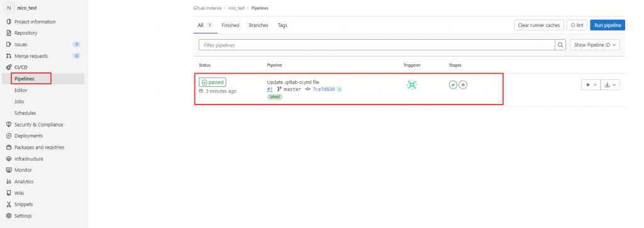Click the passed stage check icon
The width and height of the screenshot is (644, 228).
pyautogui.click(x=453, y=85)
